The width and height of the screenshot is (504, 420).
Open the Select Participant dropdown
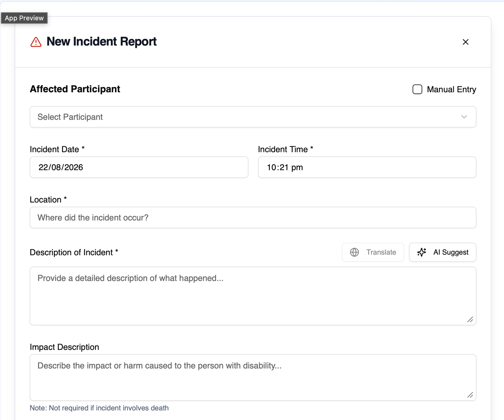(253, 117)
